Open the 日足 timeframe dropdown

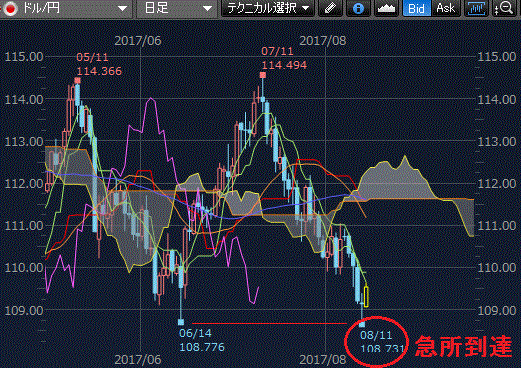click(x=177, y=8)
